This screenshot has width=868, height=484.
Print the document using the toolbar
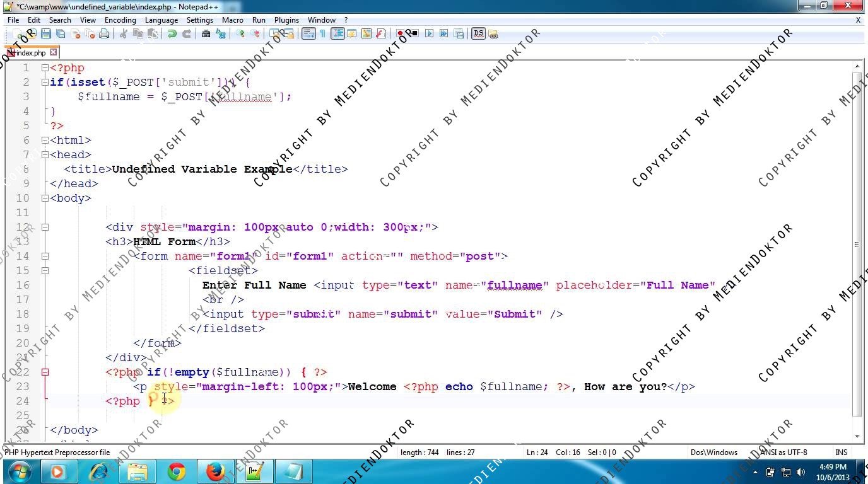coord(104,34)
